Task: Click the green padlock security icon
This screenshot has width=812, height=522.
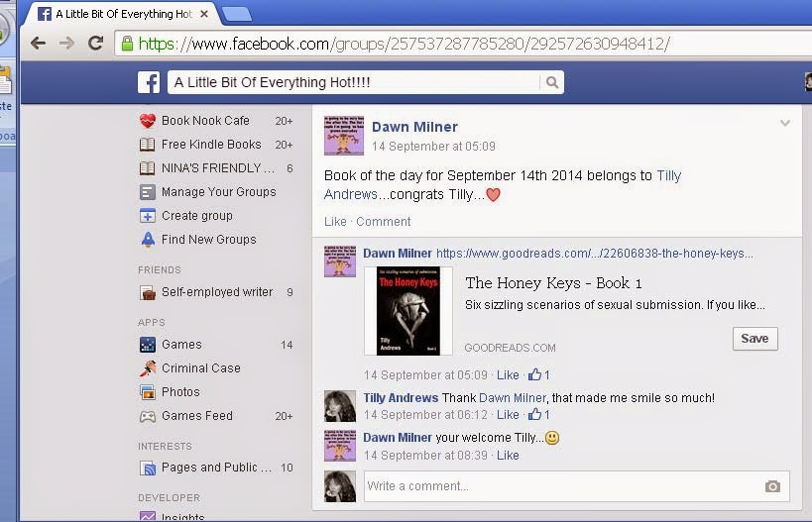Action: (127, 44)
